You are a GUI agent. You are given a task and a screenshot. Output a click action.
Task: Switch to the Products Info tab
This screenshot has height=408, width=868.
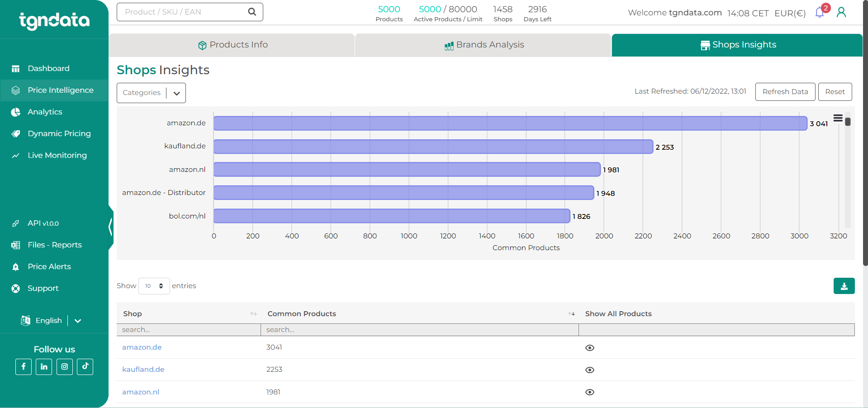[232, 45]
